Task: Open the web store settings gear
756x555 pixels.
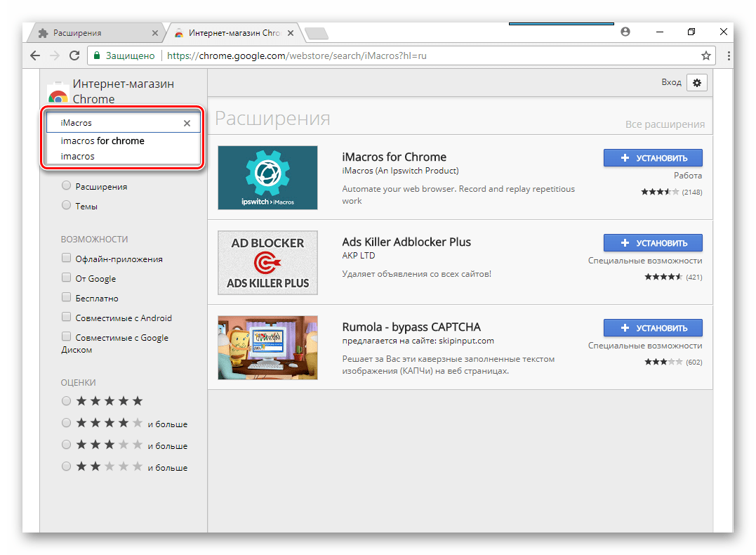Action: tap(697, 82)
